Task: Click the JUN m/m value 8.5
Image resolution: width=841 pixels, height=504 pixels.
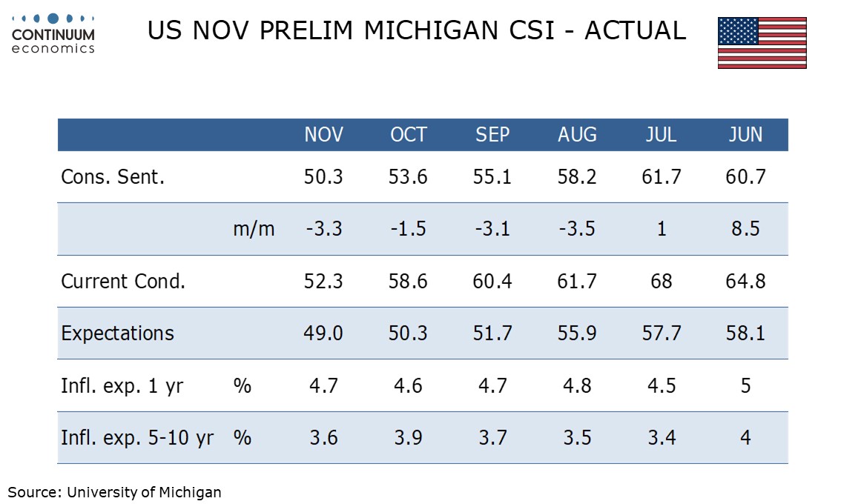Action: click(745, 229)
